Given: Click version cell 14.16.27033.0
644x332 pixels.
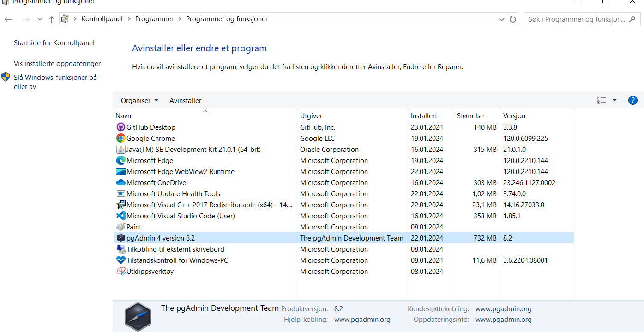Looking at the screenshot, I should [x=524, y=205].
